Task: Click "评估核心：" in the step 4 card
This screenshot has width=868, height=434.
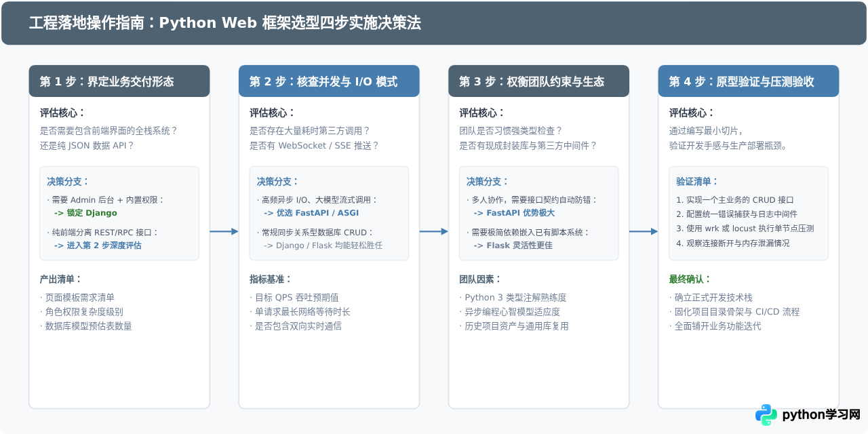Action: point(692,113)
